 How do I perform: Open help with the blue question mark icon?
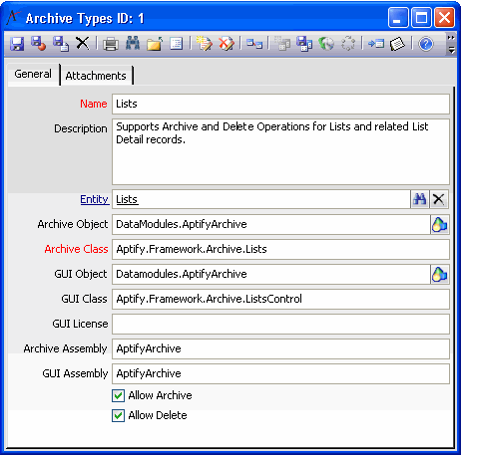click(425, 44)
